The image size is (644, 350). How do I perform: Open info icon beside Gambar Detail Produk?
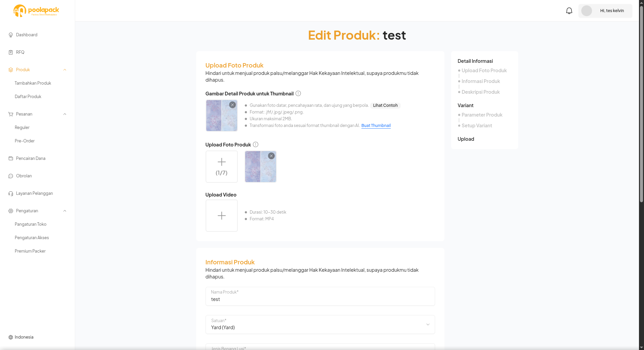tap(298, 93)
